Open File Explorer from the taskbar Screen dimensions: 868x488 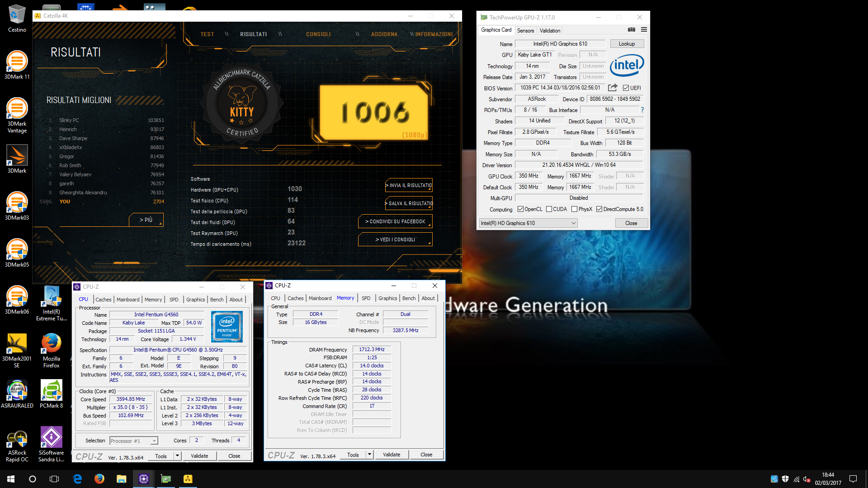pyautogui.click(x=121, y=479)
